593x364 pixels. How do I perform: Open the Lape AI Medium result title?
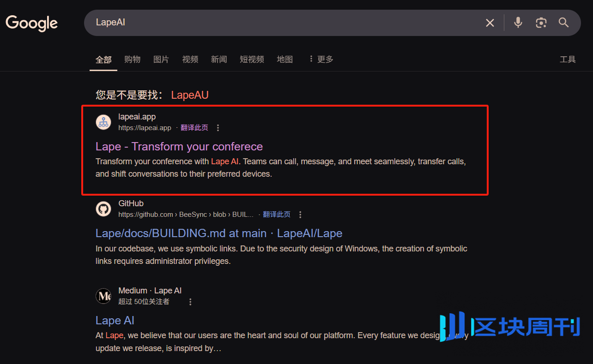coord(115,321)
